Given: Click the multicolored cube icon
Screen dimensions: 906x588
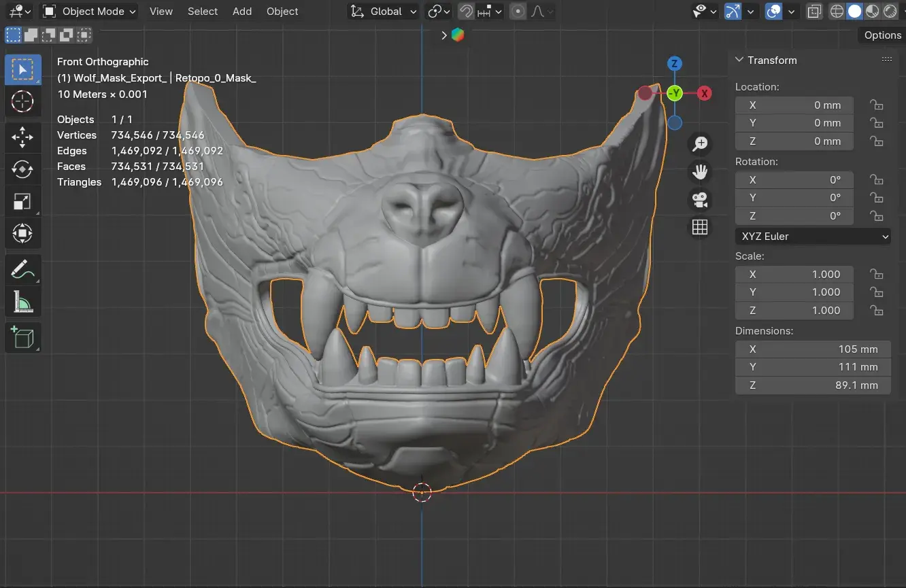Looking at the screenshot, I should [458, 35].
